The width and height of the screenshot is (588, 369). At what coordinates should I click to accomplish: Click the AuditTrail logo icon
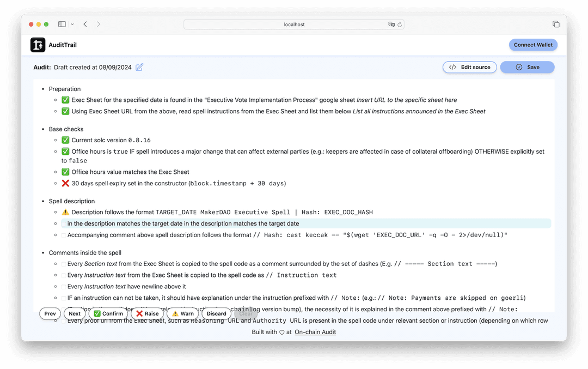pyautogui.click(x=38, y=45)
